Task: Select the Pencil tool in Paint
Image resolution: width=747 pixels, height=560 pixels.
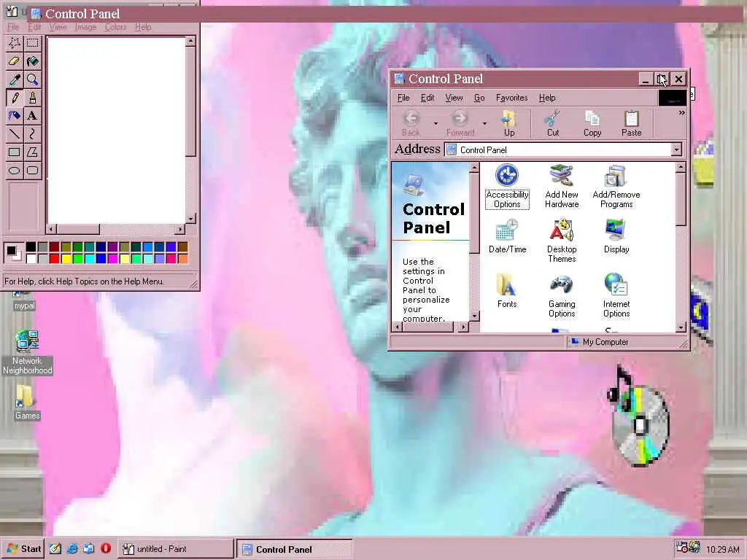Action: pyautogui.click(x=15, y=98)
